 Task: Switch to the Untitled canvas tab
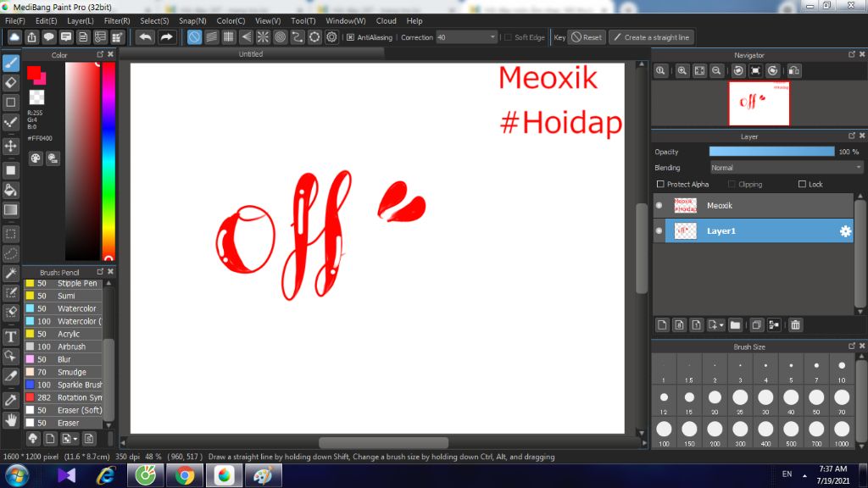click(251, 53)
